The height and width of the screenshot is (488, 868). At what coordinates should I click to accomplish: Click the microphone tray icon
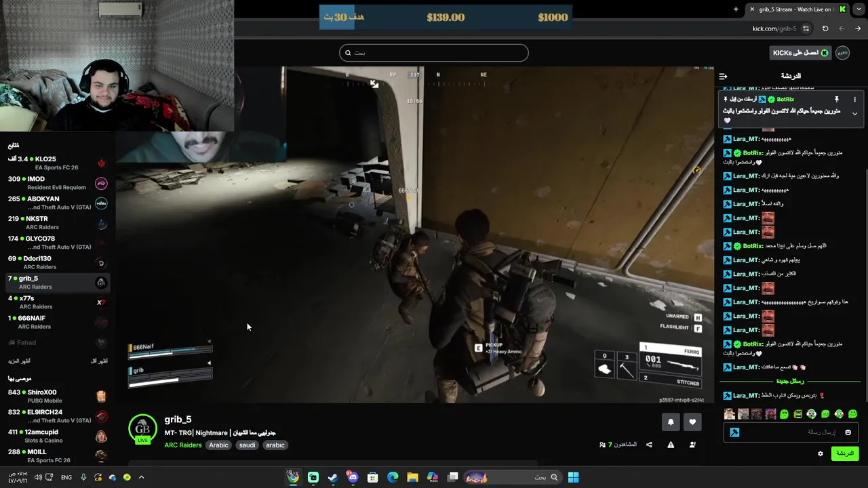coord(83,477)
